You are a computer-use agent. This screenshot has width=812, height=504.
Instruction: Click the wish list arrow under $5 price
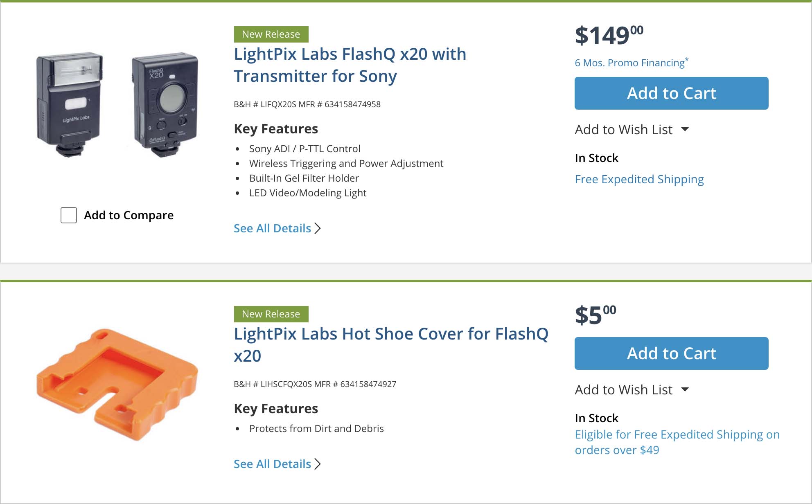(x=685, y=390)
